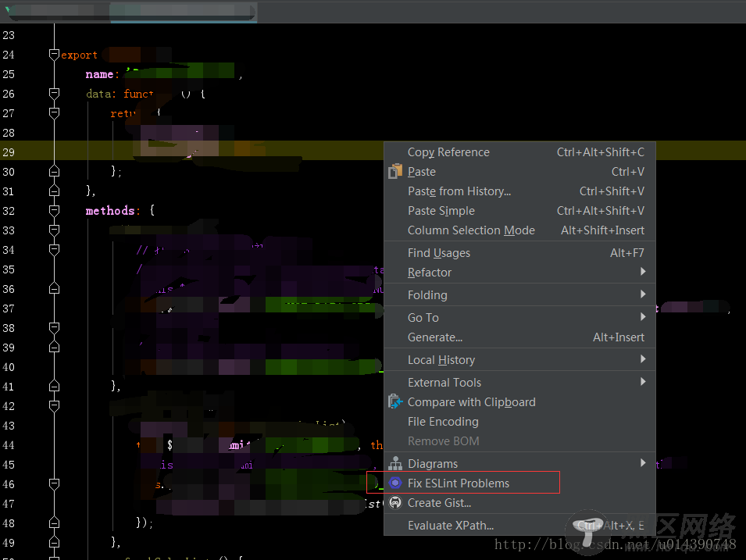The height and width of the screenshot is (560, 746).
Task: Click fold end marker at line 30
Action: (x=54, y=171)
